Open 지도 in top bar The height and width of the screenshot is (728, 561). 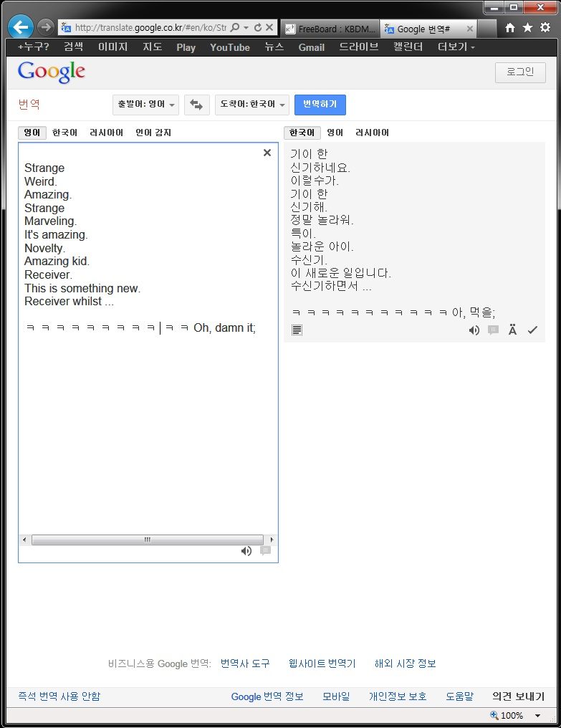click(x=153, y=47)
